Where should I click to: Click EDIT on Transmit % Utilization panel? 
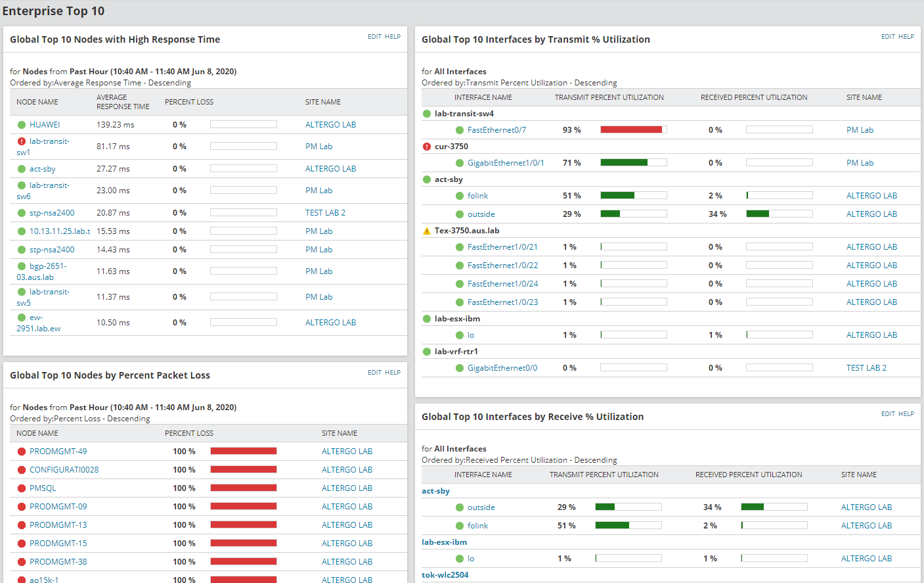tap(888, 37)
